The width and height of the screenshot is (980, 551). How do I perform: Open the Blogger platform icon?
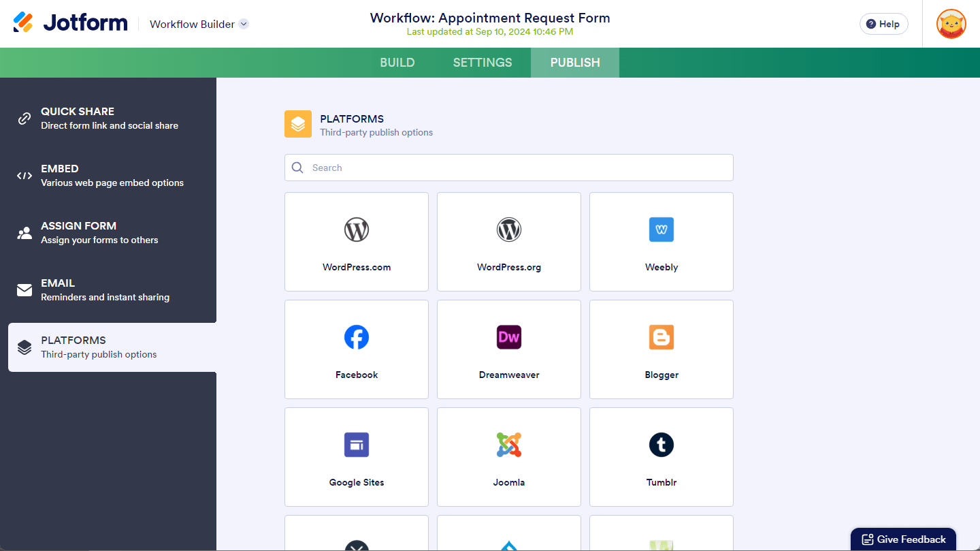coord(661,337)
